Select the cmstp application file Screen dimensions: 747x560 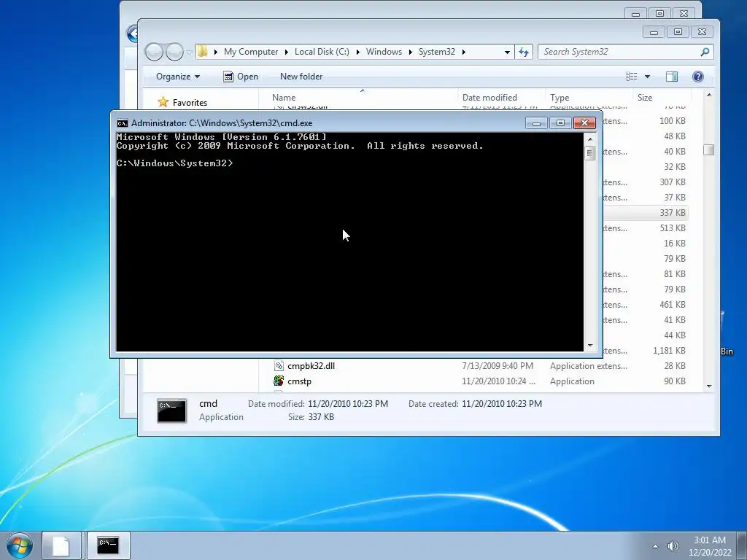(x=299, y=381)
